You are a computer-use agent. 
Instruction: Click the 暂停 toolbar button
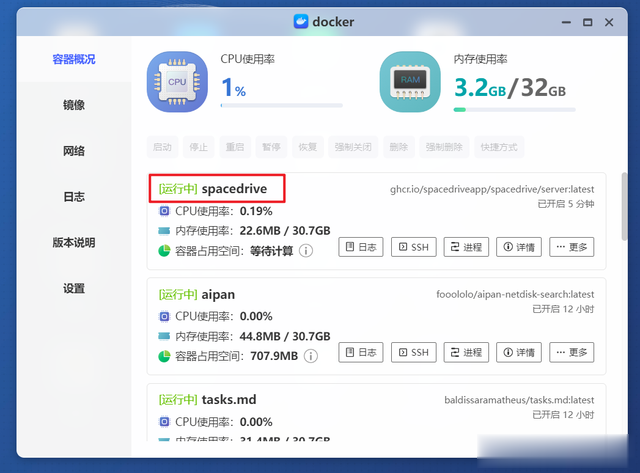[271, 147]
